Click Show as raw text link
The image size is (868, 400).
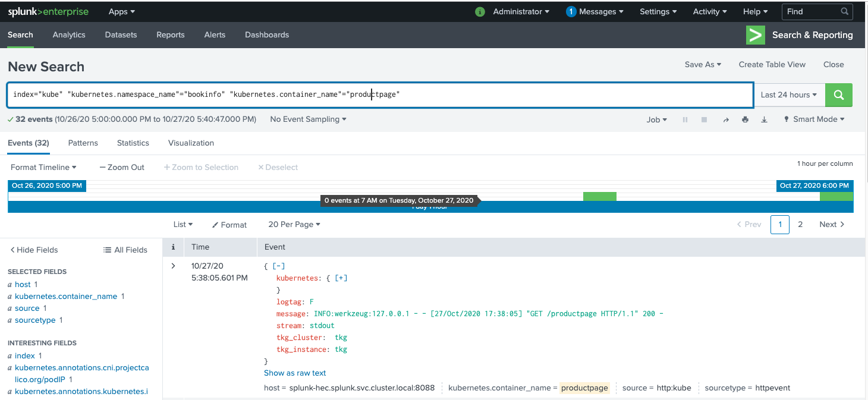[295, 373]
